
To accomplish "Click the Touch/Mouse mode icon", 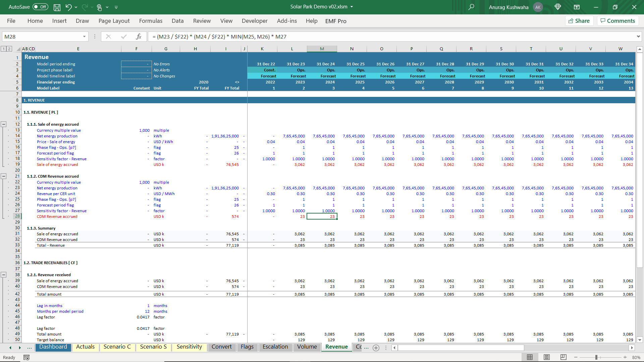I will pyautogui.click(x=99, y=7).
